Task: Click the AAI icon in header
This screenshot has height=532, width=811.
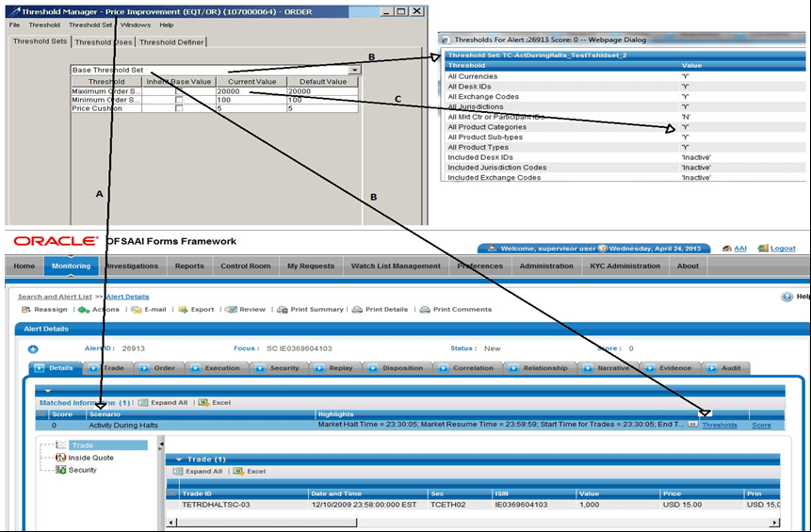Action: (x=726, y=249)
